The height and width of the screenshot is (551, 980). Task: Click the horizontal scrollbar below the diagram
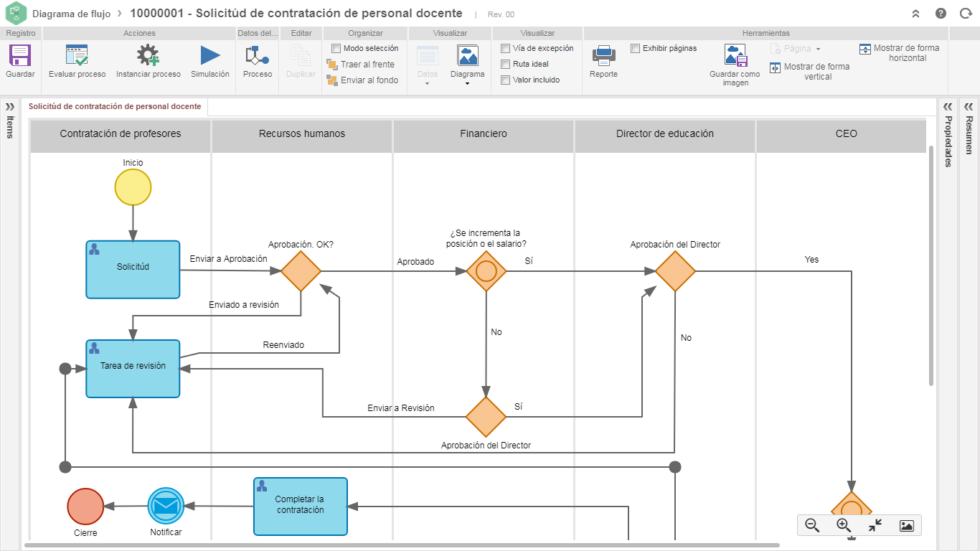tap(402, 545)
